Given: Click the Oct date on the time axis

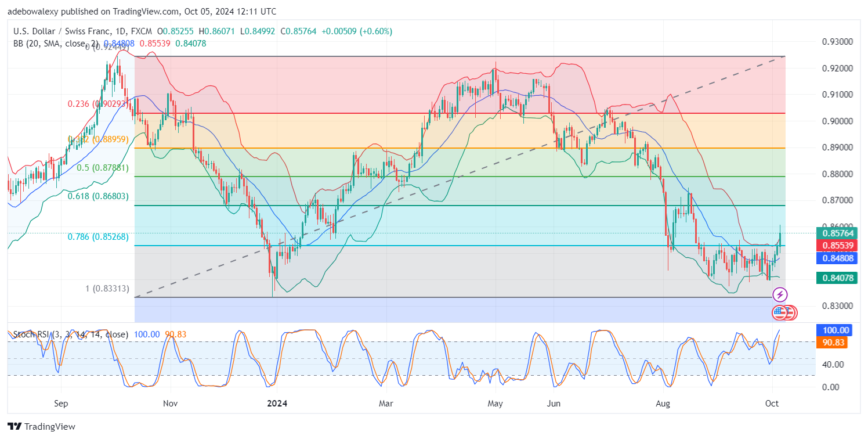Looking at the screenshot, I should point(772,402).
